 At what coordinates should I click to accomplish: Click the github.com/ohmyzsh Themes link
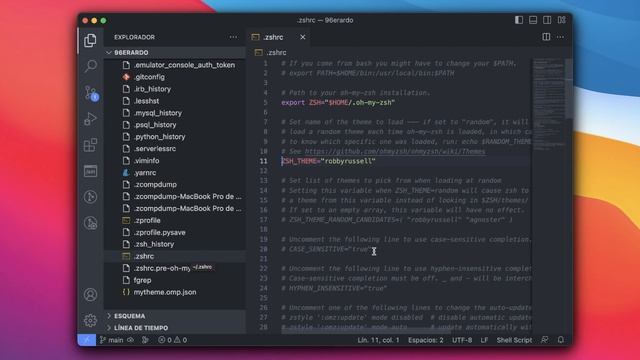click(395, 151)
